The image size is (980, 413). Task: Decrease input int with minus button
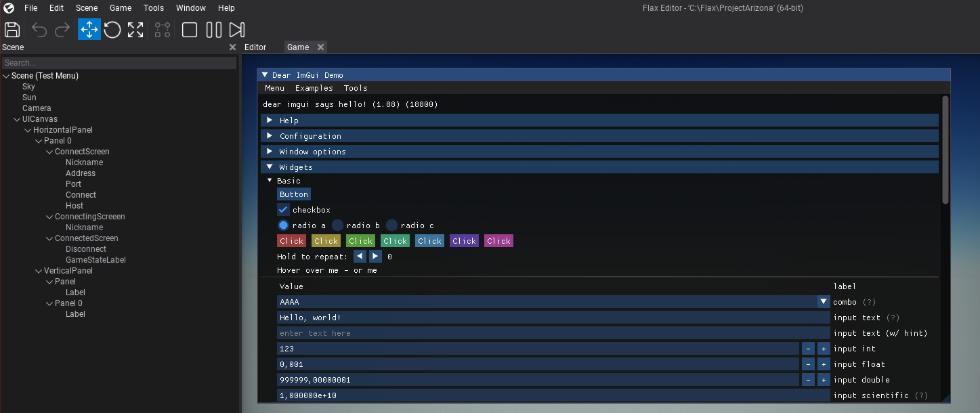(808, 349)
